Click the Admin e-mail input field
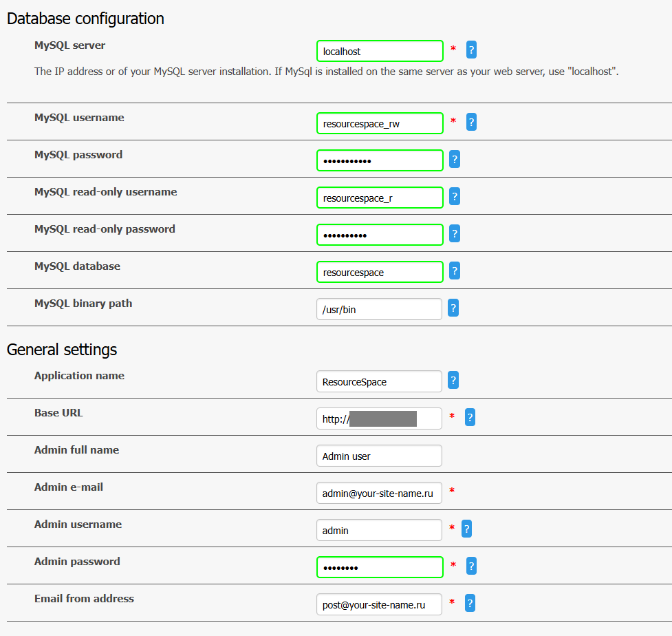 (379, 493)
